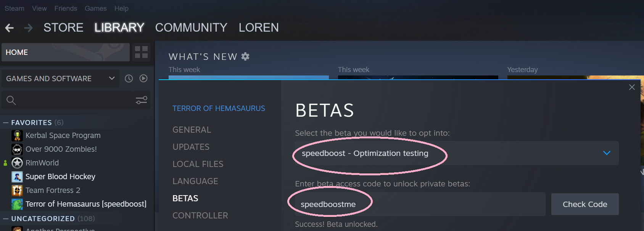Go to the Store page
Viewport: 644px width, 231px height.
[x=63, y=28]
